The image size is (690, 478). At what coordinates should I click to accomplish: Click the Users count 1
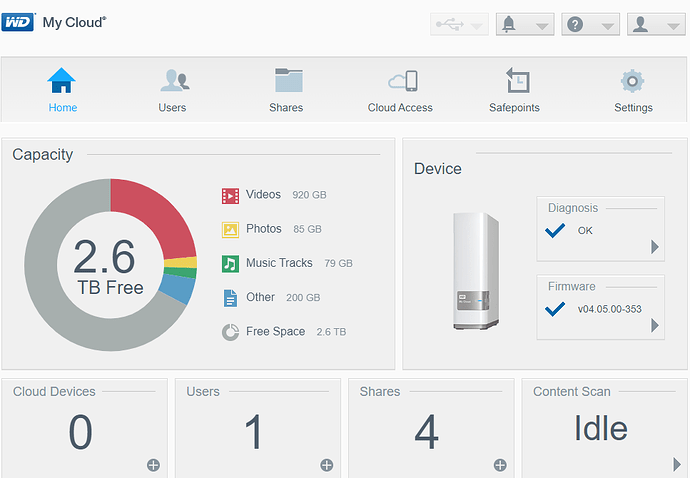(254, 432)
